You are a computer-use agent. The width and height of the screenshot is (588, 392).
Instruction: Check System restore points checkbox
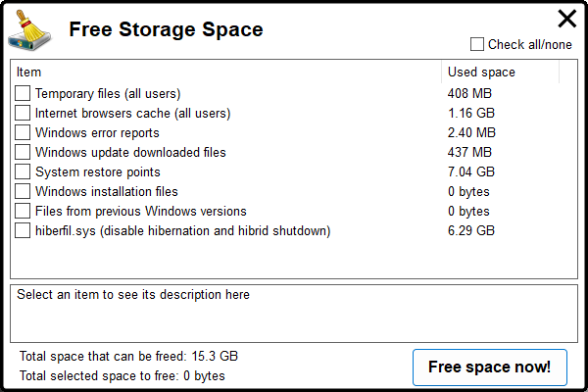click(23, 171)
